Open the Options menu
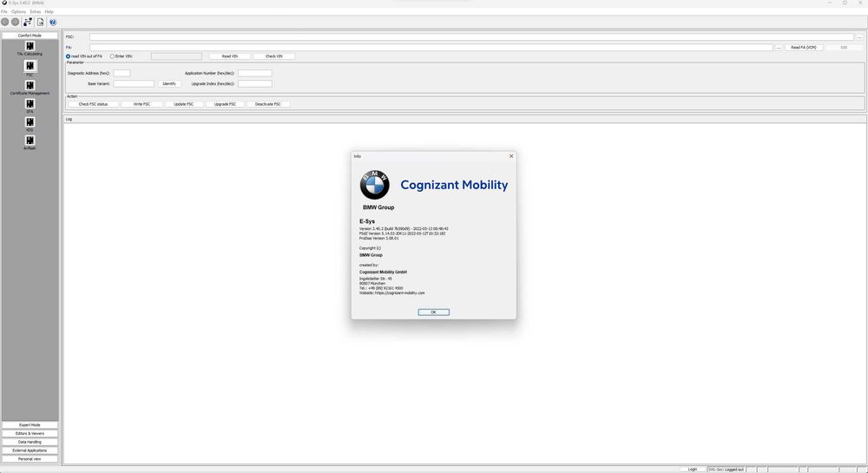This screenshot has width=868, height=473. pos(18,11)
